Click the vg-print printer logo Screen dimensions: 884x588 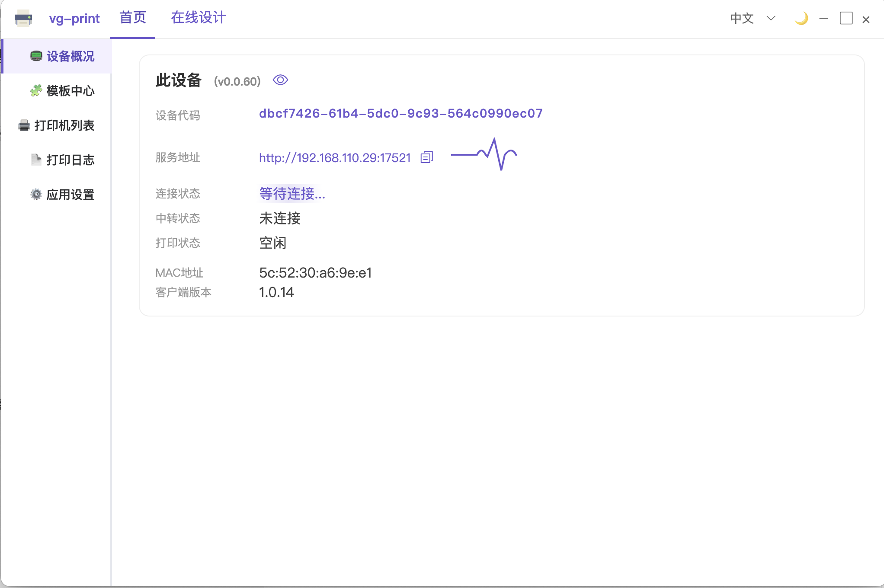pos(23,19)
